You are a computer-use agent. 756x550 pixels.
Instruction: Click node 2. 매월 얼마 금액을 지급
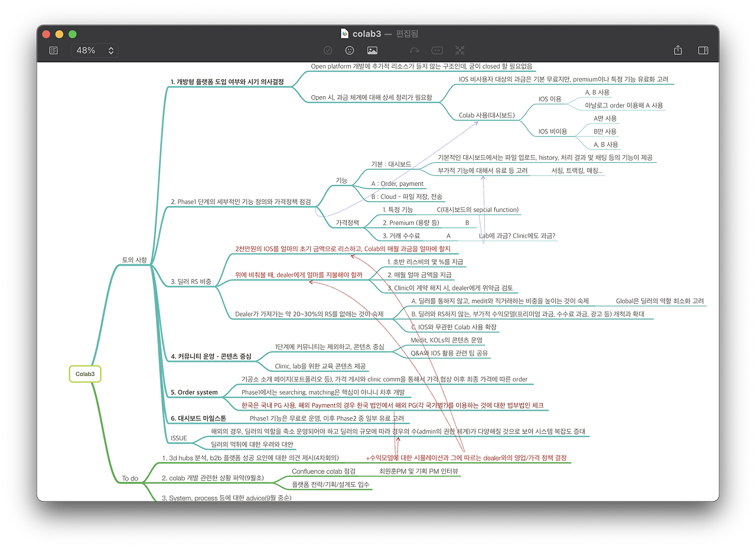point(420,274)
